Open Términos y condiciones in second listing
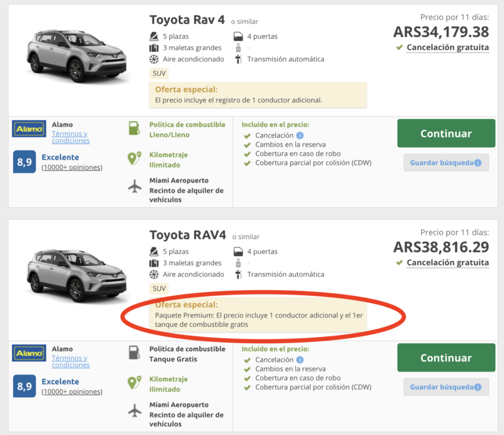The image size is (504, 435). [71, 361]
